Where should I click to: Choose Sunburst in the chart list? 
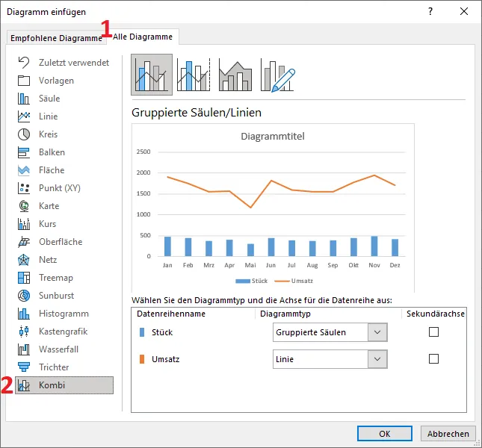click(57, 296)
